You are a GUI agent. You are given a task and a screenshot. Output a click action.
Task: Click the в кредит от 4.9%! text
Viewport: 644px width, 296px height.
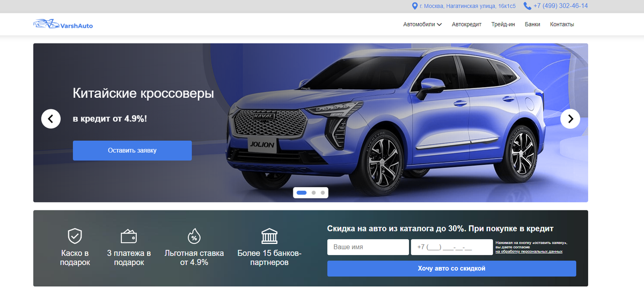pyautogui.click(x=109, y=118)
